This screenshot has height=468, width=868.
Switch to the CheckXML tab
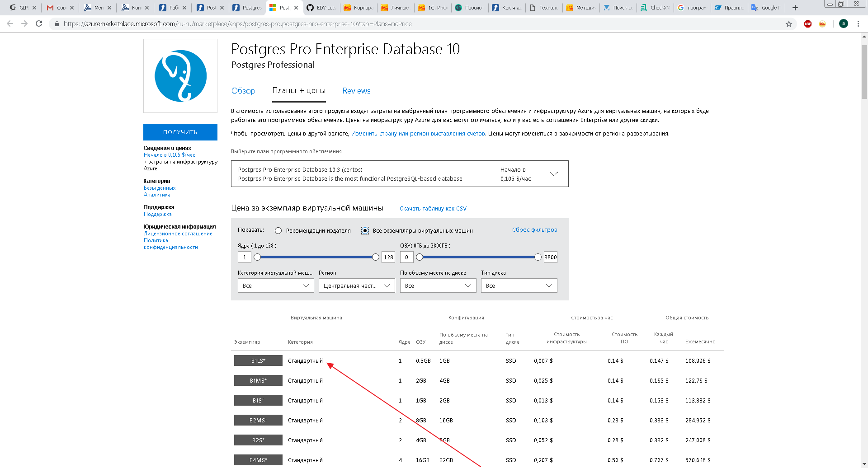pos(655,8)
